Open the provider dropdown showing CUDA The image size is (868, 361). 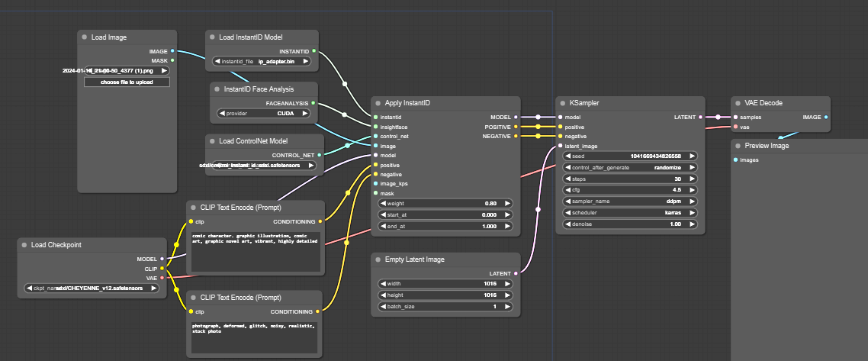pyautogui.click(x=264, y=113)
